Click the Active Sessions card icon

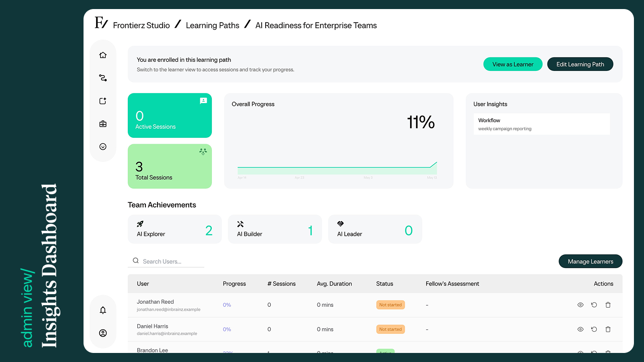(203, 101)
